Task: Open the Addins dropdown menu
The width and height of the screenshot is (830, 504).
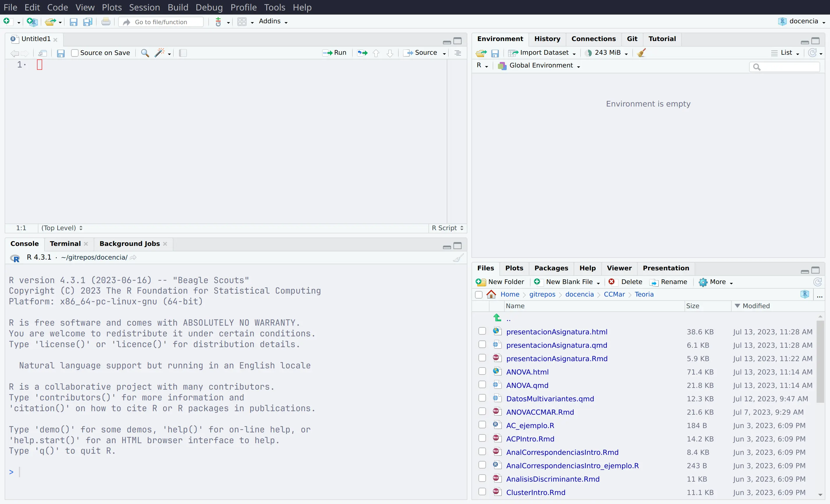Action: point(273,22)
